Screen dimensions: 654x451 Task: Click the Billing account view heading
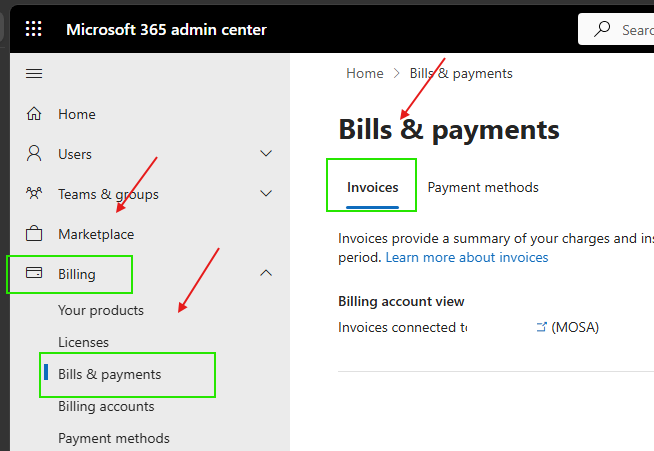(401, 301)
